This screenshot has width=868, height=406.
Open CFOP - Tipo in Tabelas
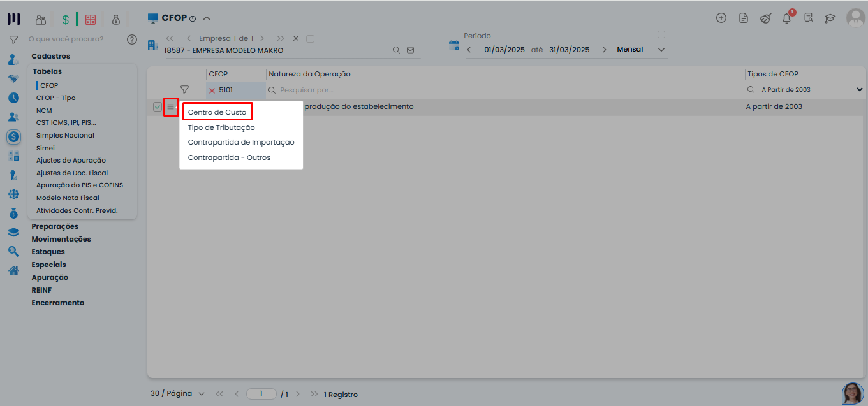point(56,98)
